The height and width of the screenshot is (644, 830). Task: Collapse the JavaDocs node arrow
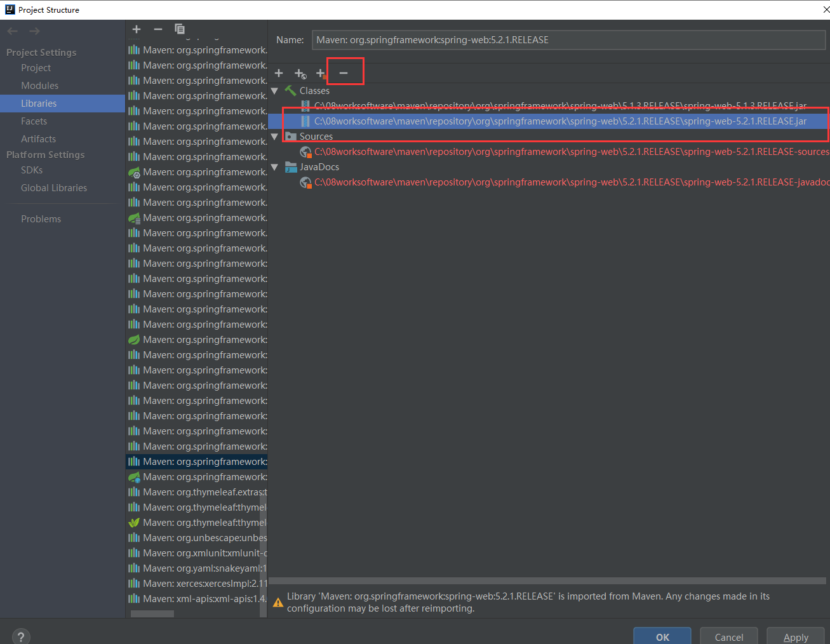pos(275,167)
